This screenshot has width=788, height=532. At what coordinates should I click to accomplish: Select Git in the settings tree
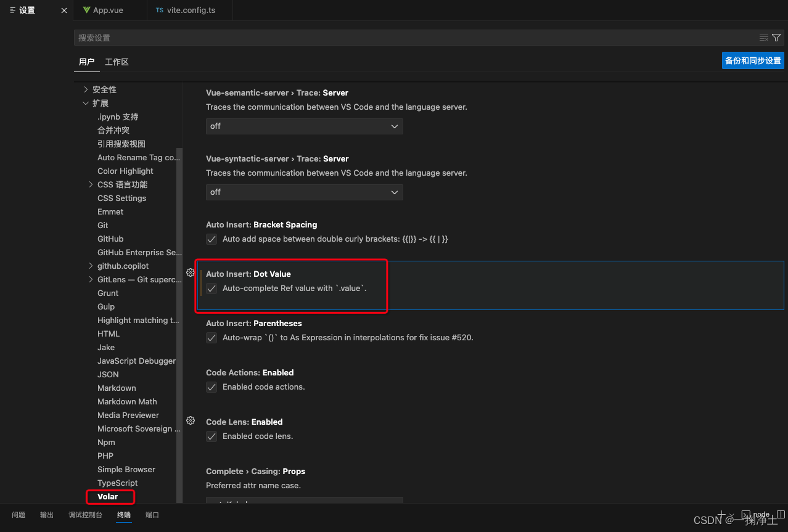(103, 225)
